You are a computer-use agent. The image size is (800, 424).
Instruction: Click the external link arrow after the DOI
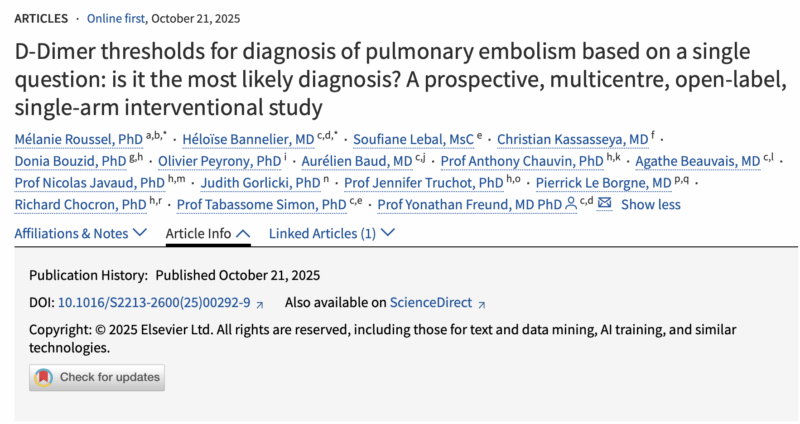260,304
